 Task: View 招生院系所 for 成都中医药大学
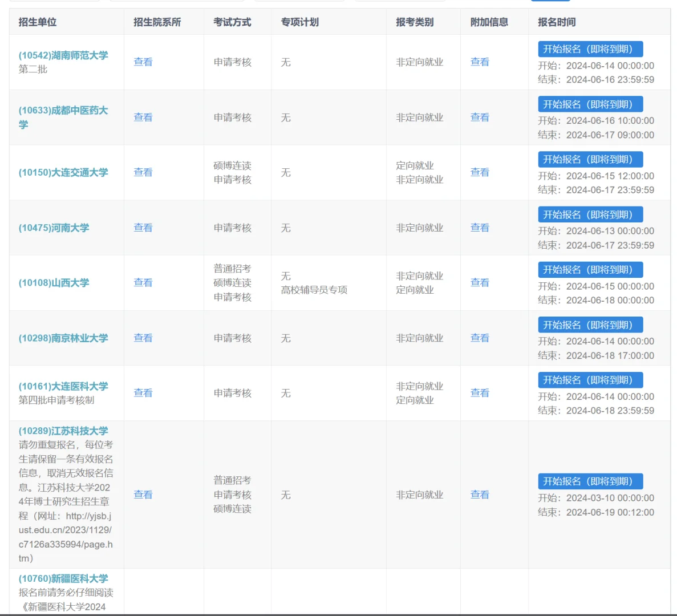(x=143, y=117)
